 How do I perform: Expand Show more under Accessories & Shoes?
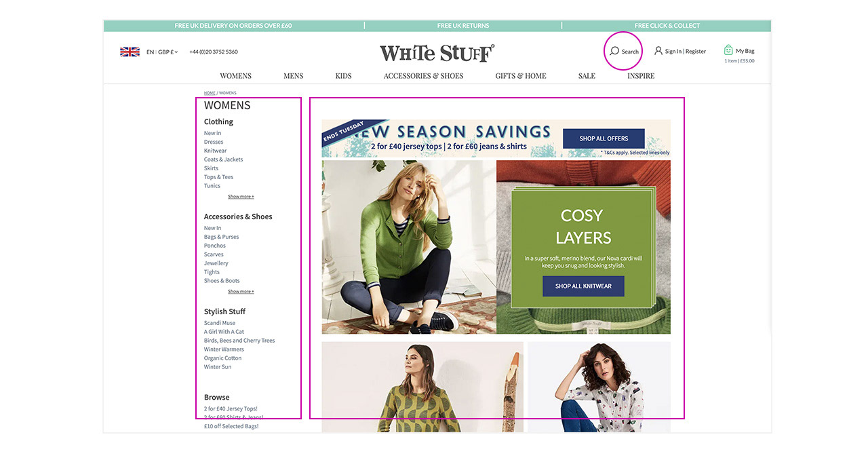[241, 292]
